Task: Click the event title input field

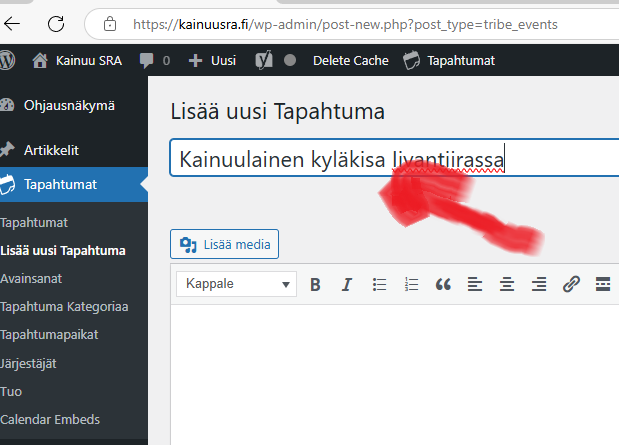Action: click(x=390, y=158)
